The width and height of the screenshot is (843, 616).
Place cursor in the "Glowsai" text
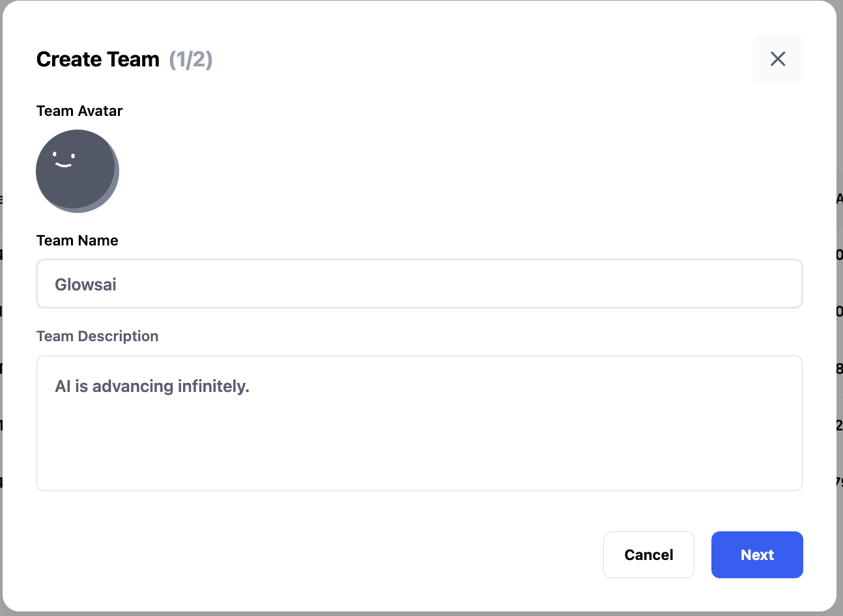click(x=85, y=285)
